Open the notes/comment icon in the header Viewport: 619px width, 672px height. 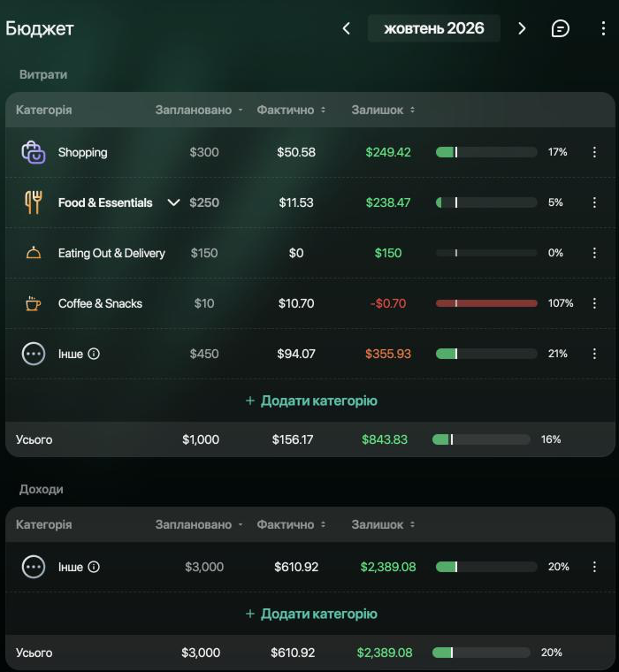click(x=561, y=28)
